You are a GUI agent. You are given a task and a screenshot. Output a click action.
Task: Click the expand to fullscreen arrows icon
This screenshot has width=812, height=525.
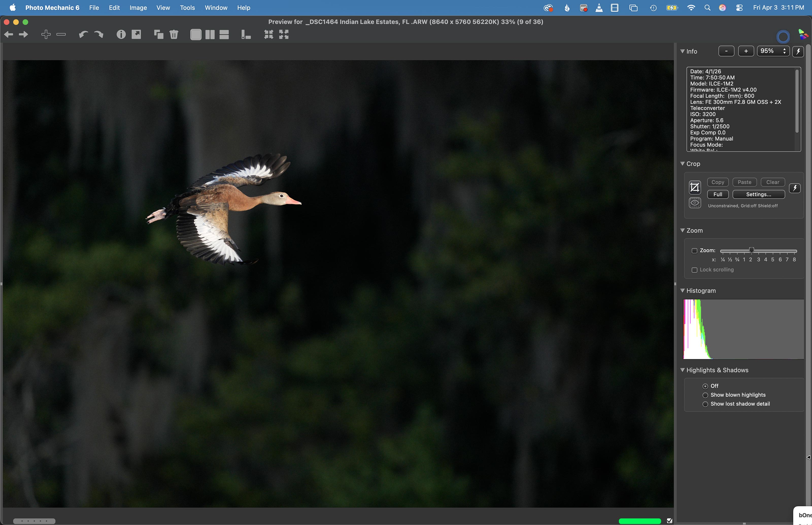(x=284, y=35)
